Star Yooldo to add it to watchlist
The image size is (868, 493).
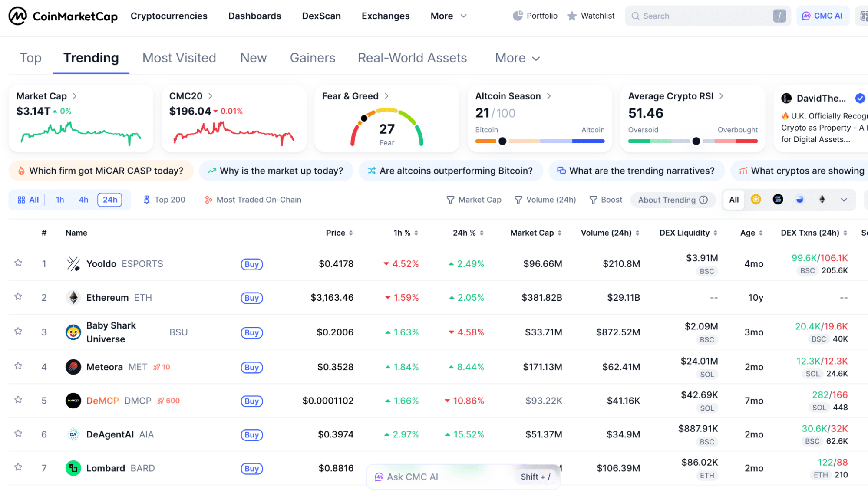18,263
